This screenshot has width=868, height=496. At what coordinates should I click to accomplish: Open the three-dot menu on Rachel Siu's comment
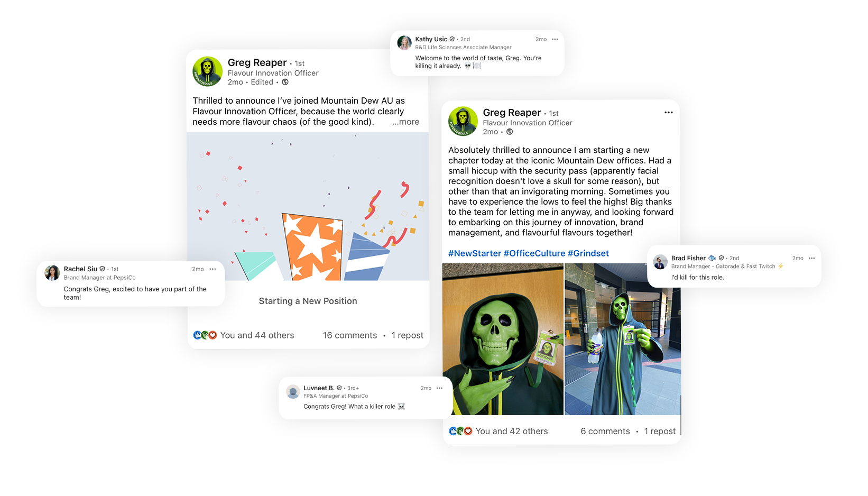tap(213, 269)
